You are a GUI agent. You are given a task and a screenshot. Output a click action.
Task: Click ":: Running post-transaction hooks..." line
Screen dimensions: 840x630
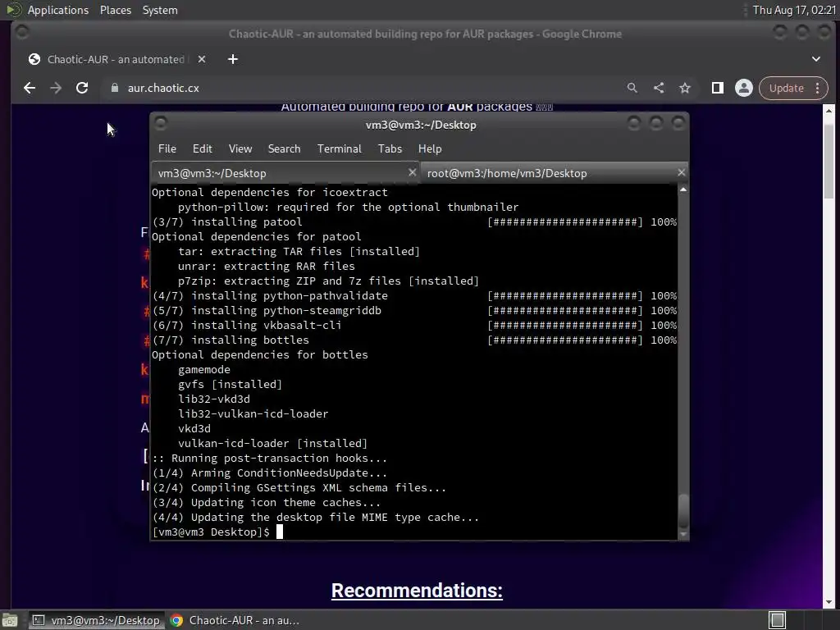coord(269,459)
